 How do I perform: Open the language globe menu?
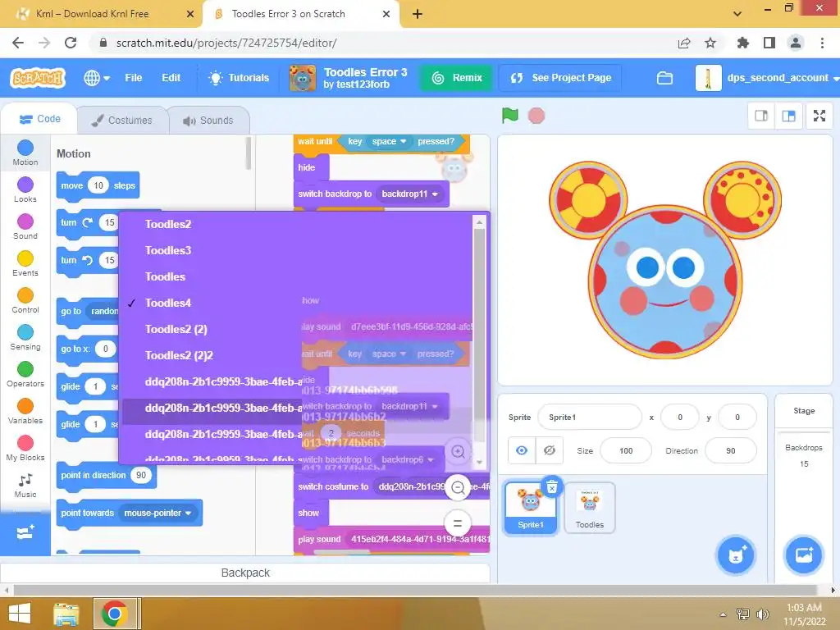pos(97,78)
